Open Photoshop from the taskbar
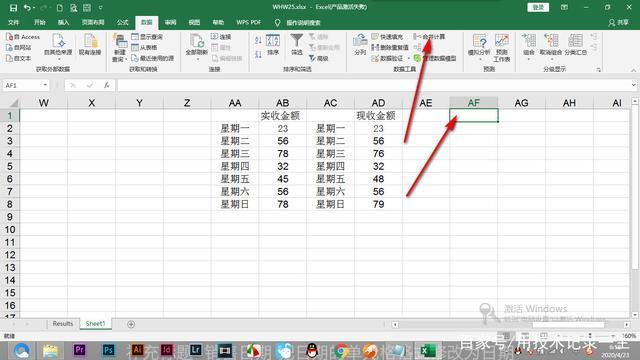 coord(108,350)
